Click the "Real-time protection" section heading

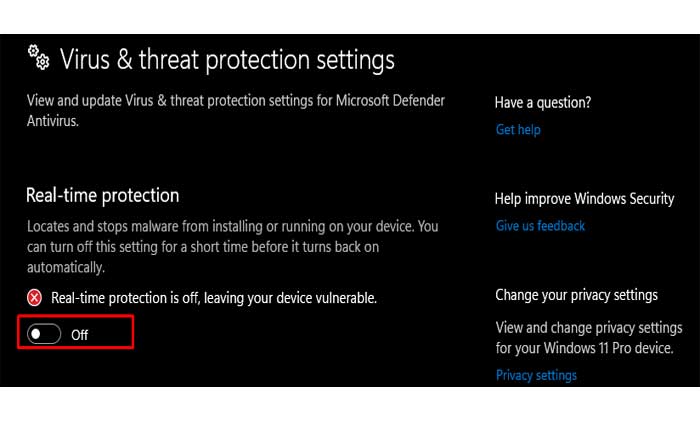pyautogui.click(x=102, y=195)
